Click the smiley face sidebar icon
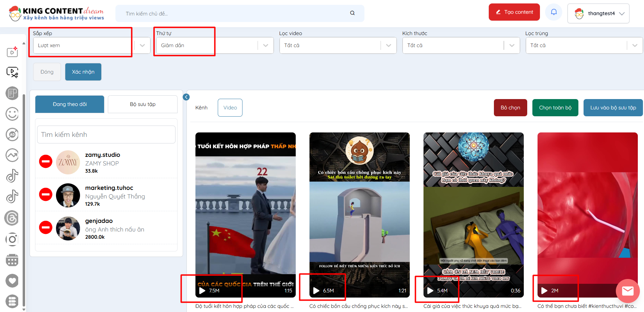Image resolution: width=644 pixels, height=312 pixels. pos(12,114)
